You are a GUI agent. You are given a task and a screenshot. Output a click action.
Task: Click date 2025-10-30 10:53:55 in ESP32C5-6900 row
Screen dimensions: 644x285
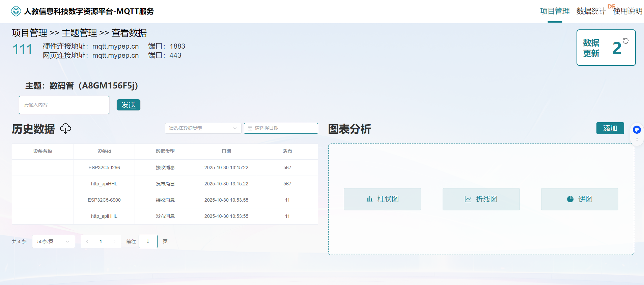(226, 200)
